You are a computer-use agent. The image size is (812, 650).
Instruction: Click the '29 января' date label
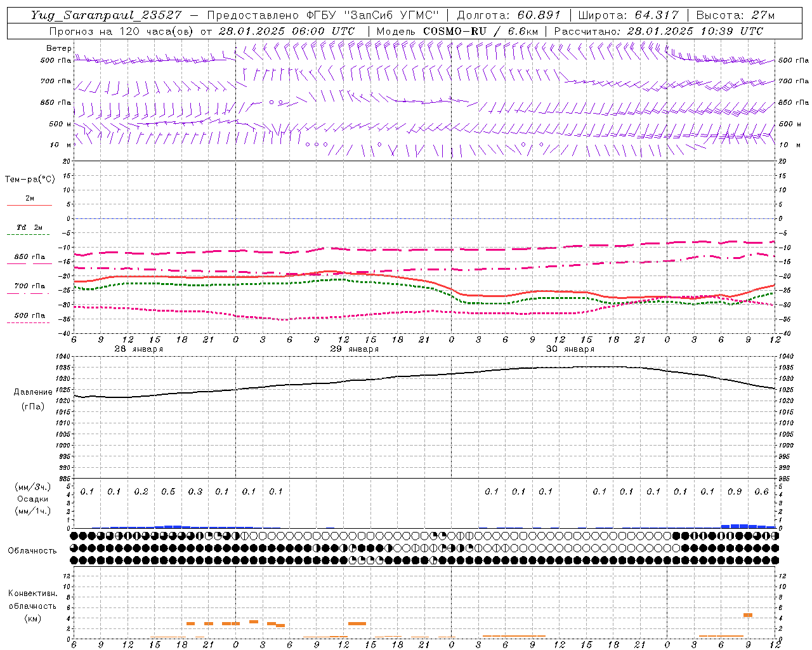pos(355,349)
